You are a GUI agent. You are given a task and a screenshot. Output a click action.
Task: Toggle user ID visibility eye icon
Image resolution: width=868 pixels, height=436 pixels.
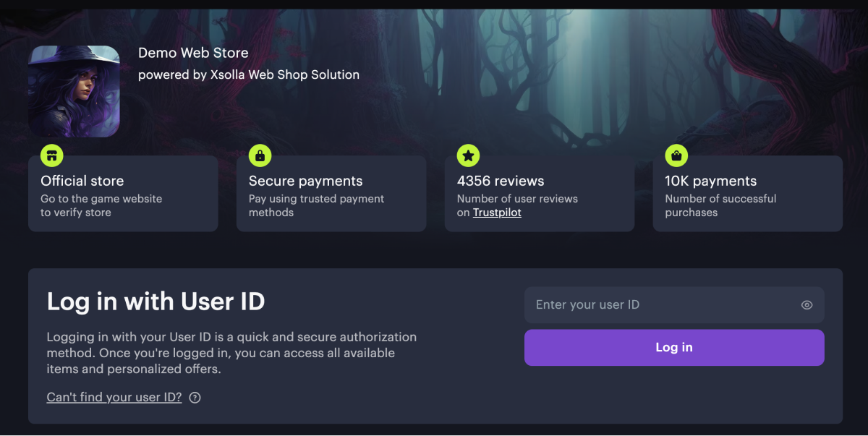(807, 305)
